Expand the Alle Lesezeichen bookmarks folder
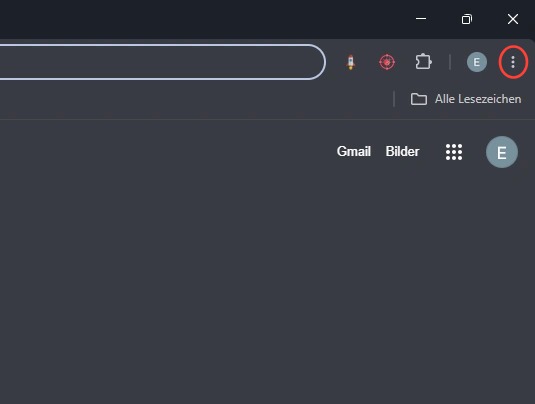 pos(465,99)
